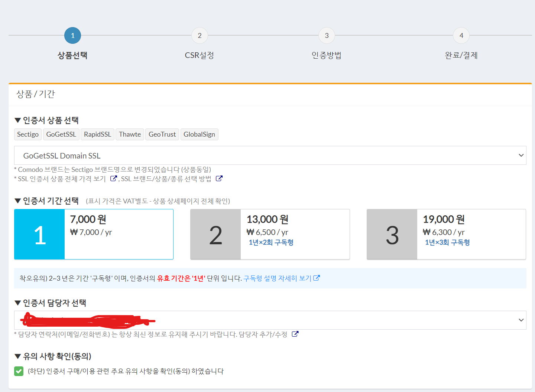
Task: Choose the Thawte brand filter
Action: point(130,134)
